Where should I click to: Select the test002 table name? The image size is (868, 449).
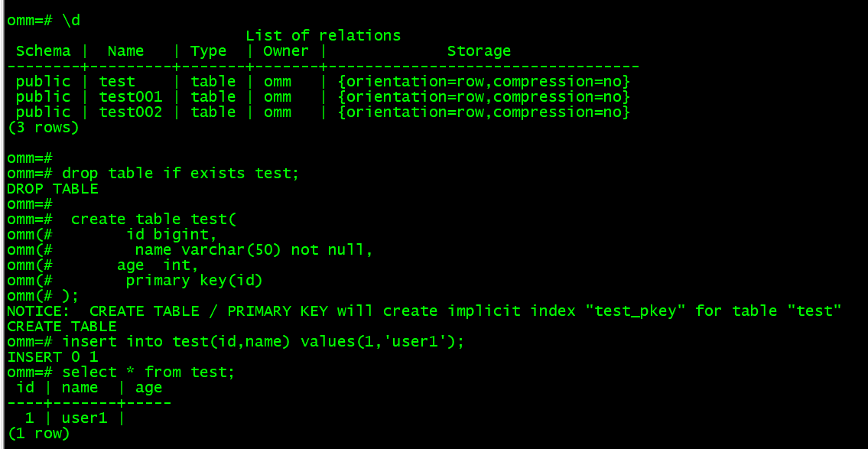click(x=131, y=112)
